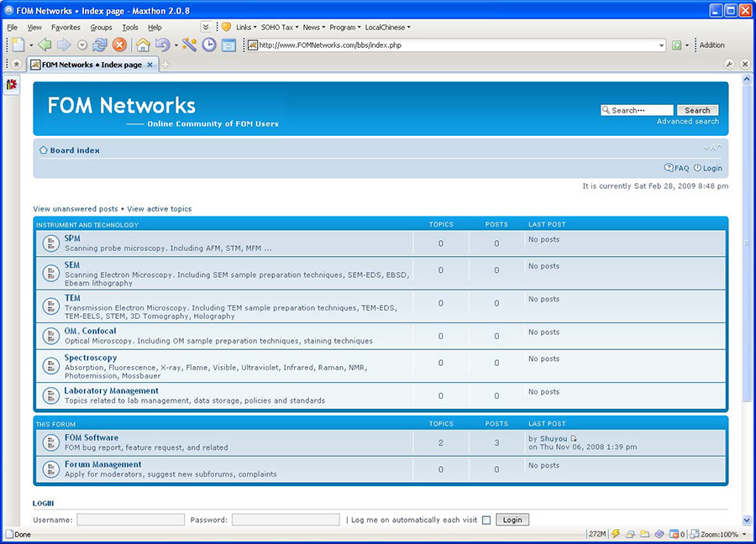The width and height of the screenshot is (756, 544).
Task: Open the News links dropdown
Action: [314, 27]
